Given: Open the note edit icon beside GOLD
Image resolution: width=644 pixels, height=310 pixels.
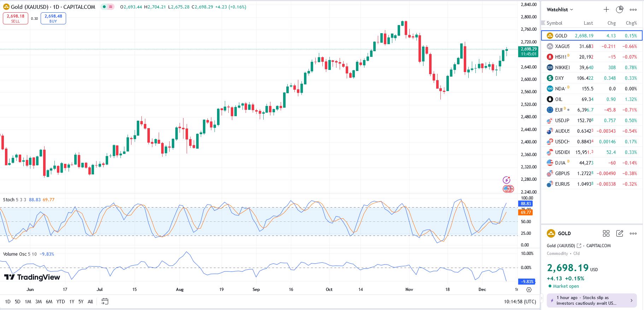Looking at the screenshot, I should coord(620,233).
